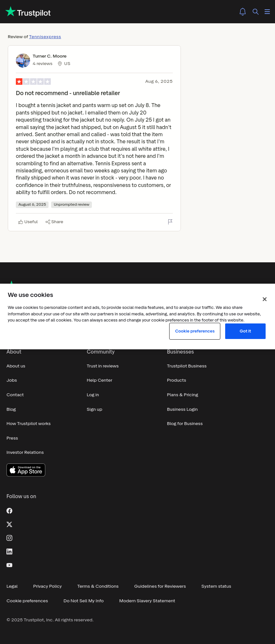
Task: Open review title 'Do not recommend - unreliable retailer'
Action: tap(68, 93)
